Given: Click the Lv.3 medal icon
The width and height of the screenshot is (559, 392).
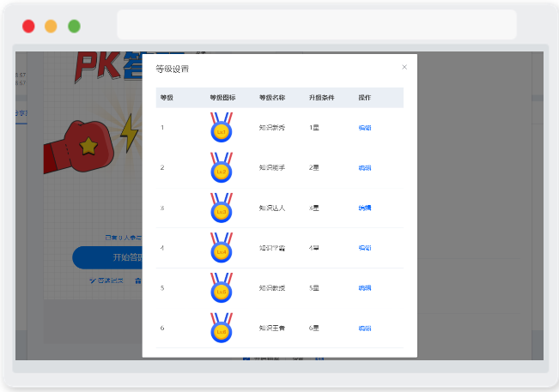Looking at the screenshot, I should click(x=222, y=208).
